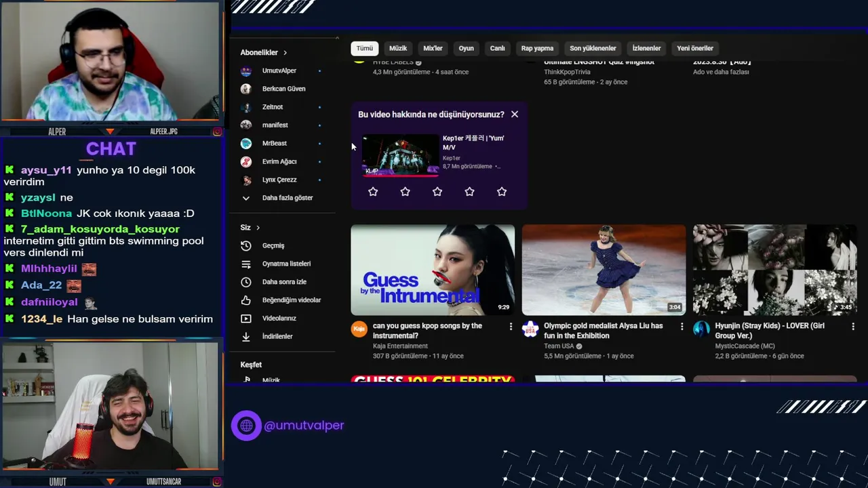Open the Oynatma listeleri playlist icon
Screen dimensions: 868x488
(246, 264)
